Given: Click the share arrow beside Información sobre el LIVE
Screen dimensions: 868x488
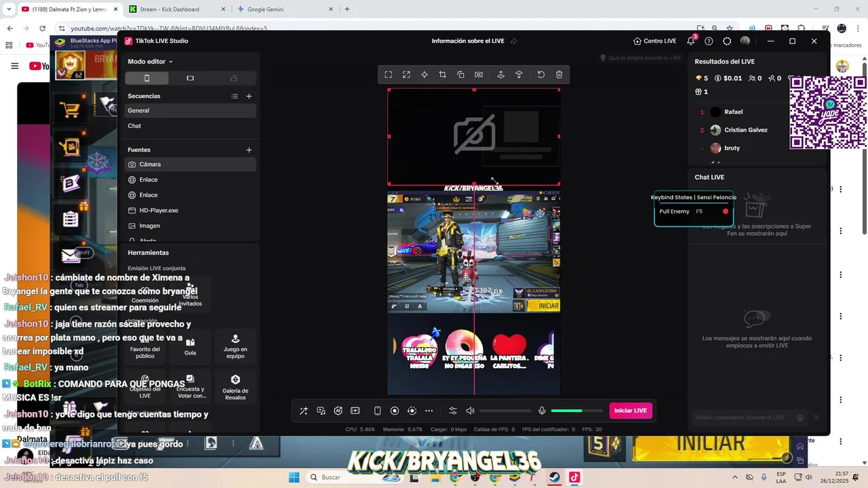Looking at the screenshot, I should pos(514,41).
